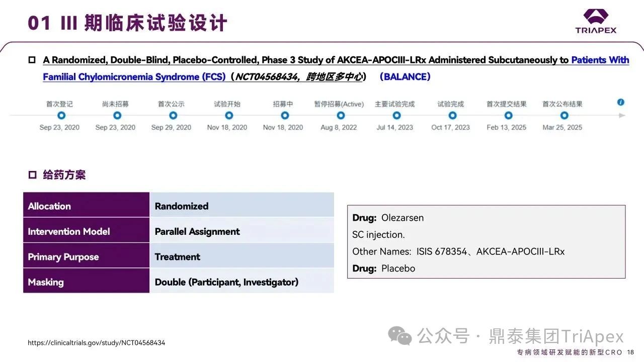This screenshot has width=644, height=362.
Task: Click the NCT04568434 trial identifier
Action: 267,77
